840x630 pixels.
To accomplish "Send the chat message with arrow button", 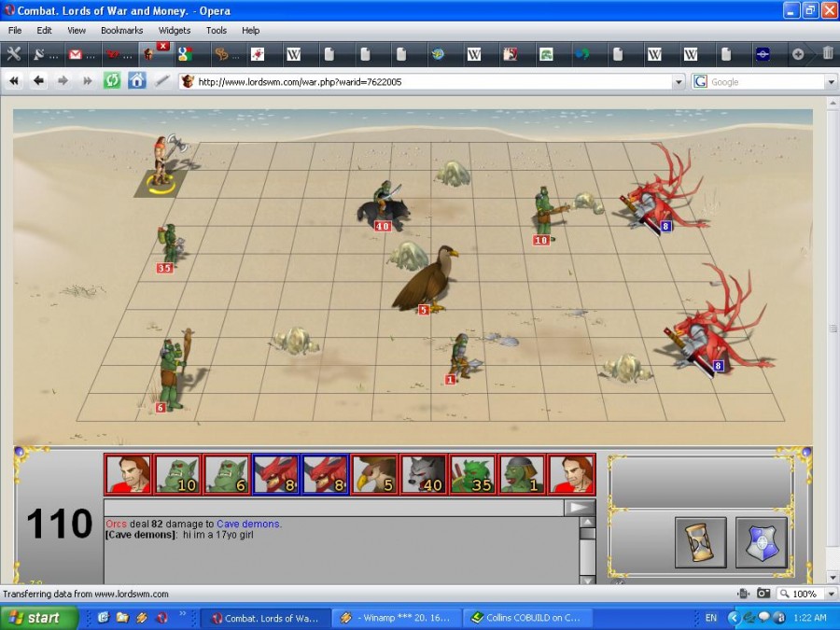I will pyautogui.click(x=580, y=508).
